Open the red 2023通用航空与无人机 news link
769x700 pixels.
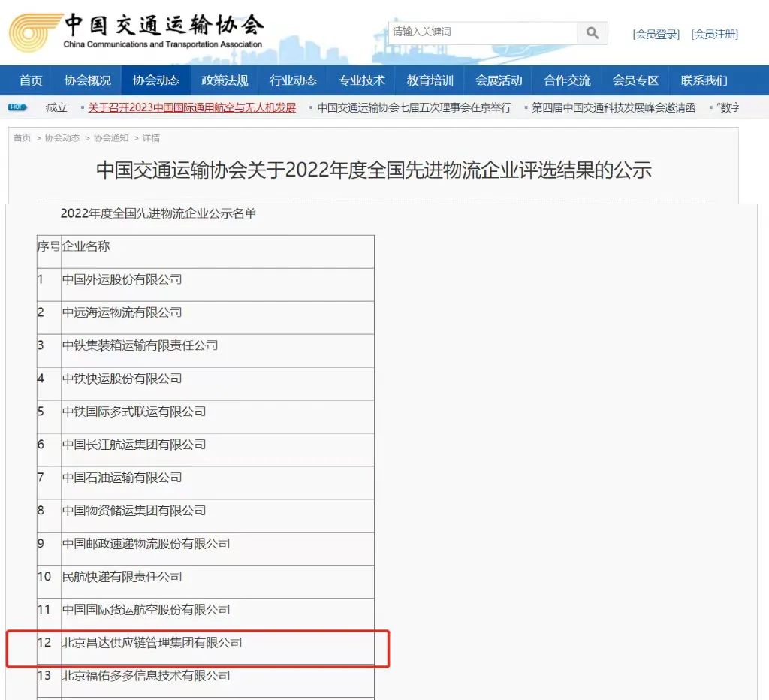tap(191, 107)
